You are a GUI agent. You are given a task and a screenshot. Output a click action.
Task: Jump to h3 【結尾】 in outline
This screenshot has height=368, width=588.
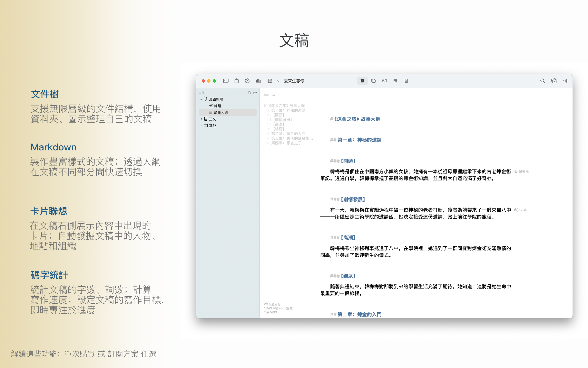276,129
